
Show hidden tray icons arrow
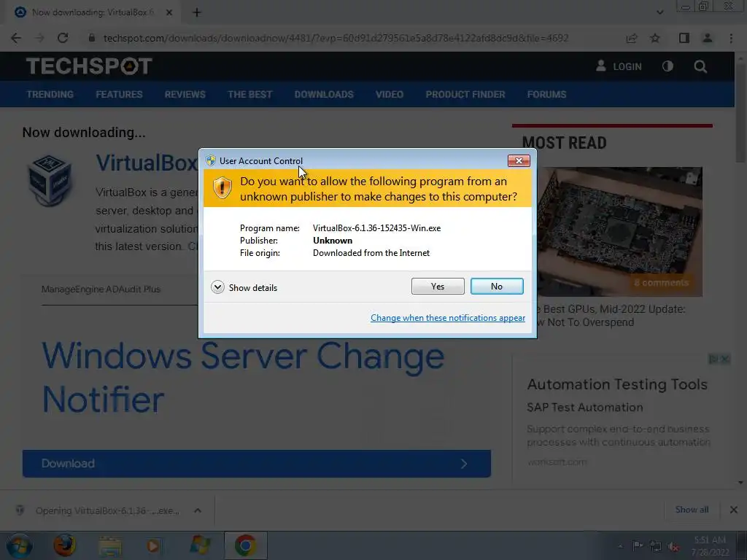(x=620, y=547)
